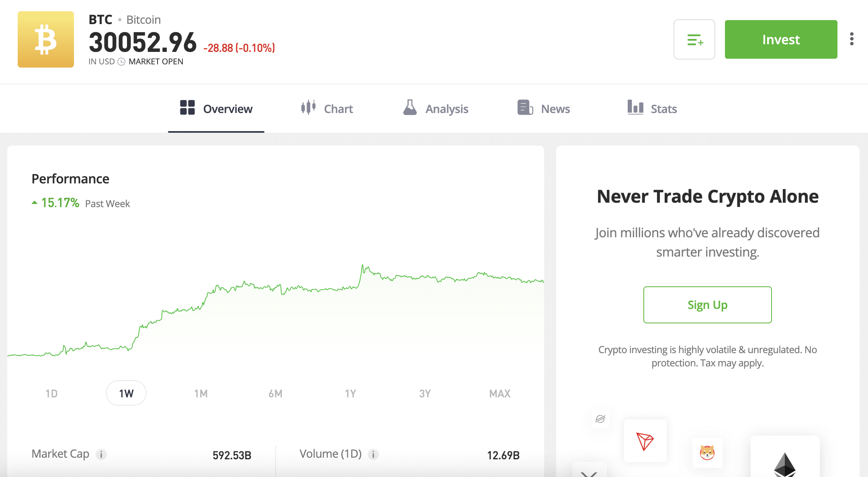Click the Performance heading

(70, 179)
